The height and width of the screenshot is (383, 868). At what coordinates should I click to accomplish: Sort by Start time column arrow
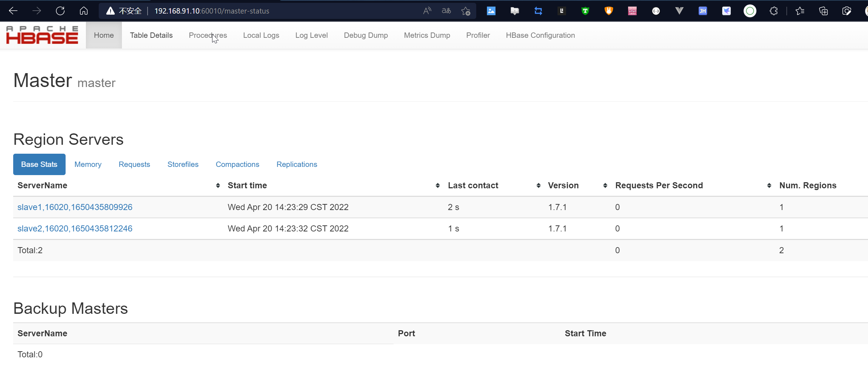point(437,185)
